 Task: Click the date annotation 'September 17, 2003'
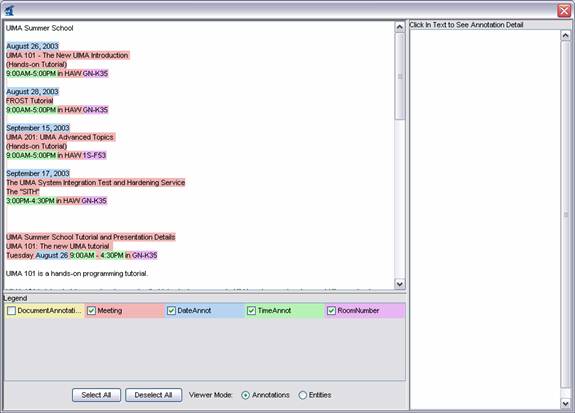click(38, 173)
